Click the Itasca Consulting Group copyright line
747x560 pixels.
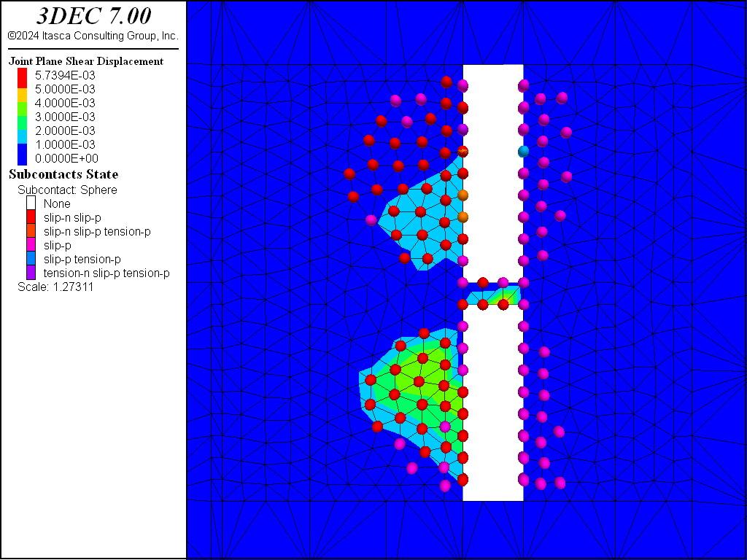pyautogui.click(x=93, y=36)
